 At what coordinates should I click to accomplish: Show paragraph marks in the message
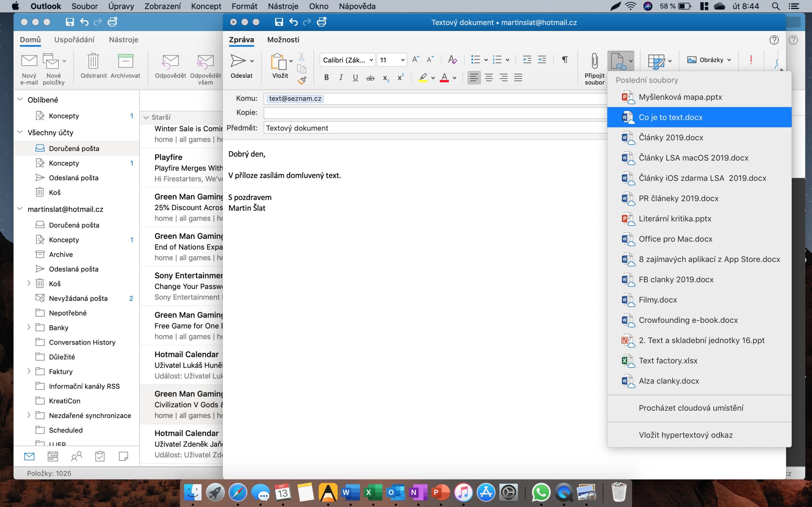[565, 59]
